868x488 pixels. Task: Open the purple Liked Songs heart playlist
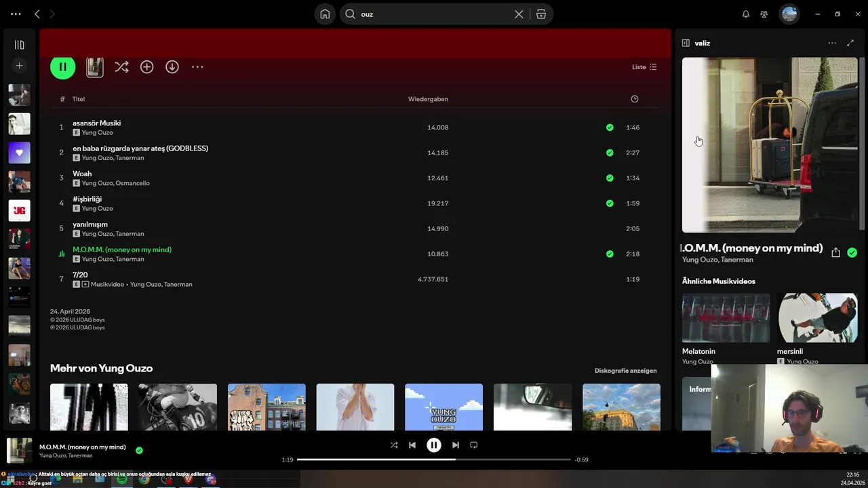tap(19, 152)
